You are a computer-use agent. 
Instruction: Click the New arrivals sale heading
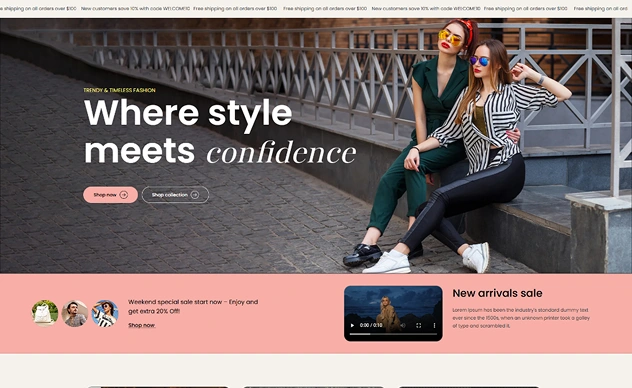[x=497, y=293]
